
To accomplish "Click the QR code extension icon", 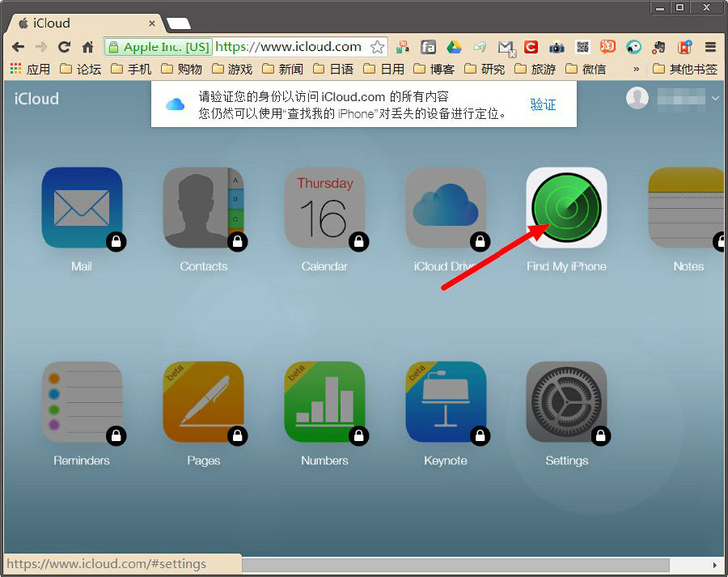I will coord(582,47).
